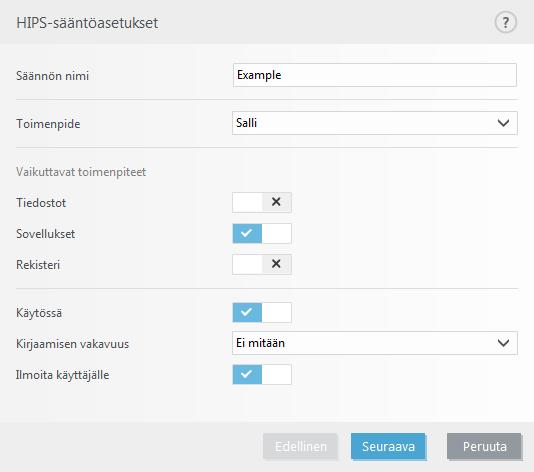This screenshot has width=534, height=472.
Task: Click the X icon on Rekisteri switch
Action: tap(276, 264)
